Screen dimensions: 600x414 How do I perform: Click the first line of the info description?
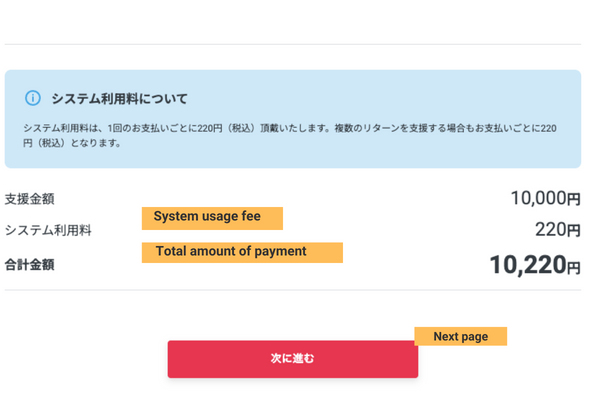pyautogui.click(x=288, y=128)
